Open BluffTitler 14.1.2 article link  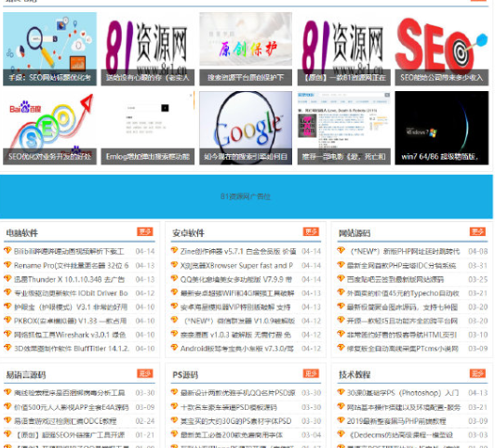[72, 349]
